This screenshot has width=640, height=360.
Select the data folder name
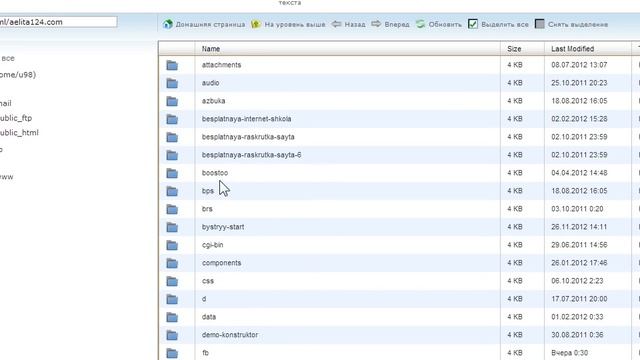209,317
